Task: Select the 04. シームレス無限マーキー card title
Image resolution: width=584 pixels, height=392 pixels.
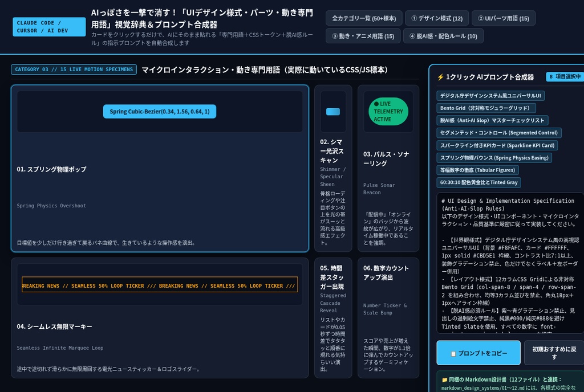Action: pyautogui.click(x=54, y=326)
